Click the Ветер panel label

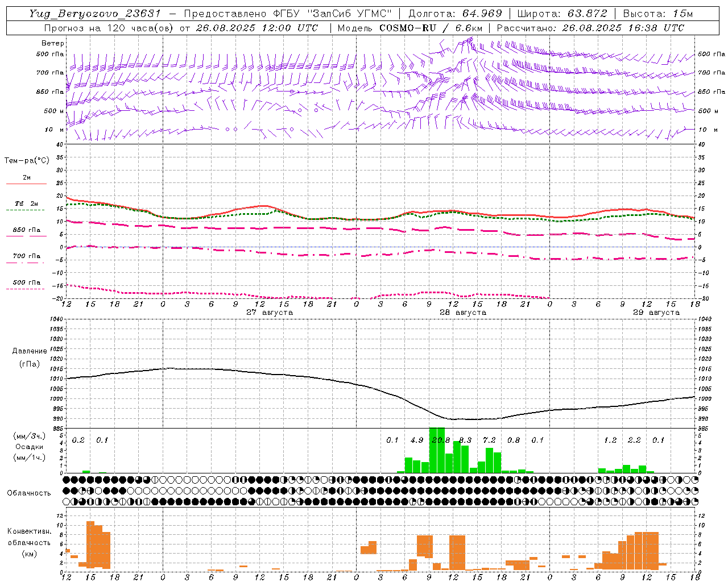click(53, 43)
